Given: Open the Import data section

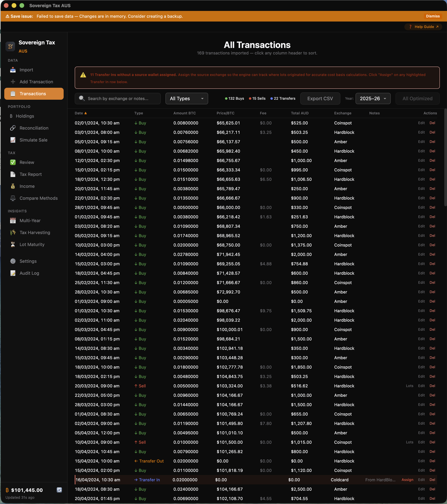Looking at the screenshot, I should click(x=26, y=70).
